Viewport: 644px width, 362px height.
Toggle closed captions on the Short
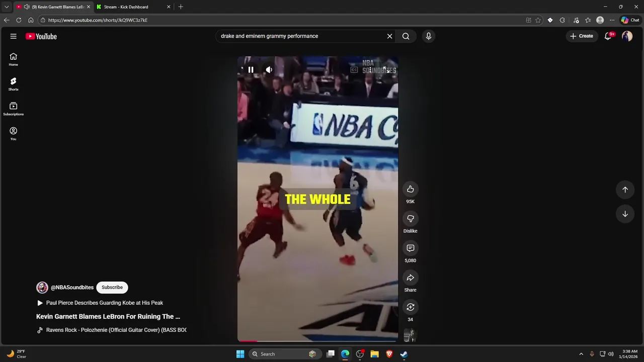tap(354, 70)
